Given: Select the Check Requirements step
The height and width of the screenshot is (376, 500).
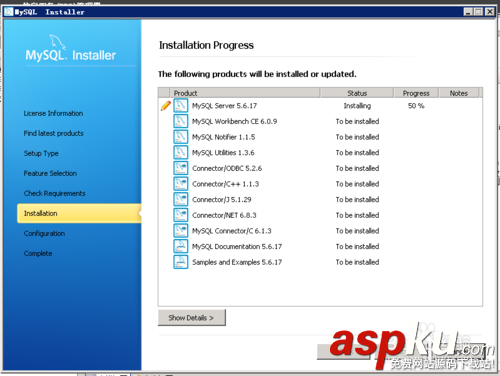Looking at the screenshot, I should pyautogui.click(x=55, y=193).
